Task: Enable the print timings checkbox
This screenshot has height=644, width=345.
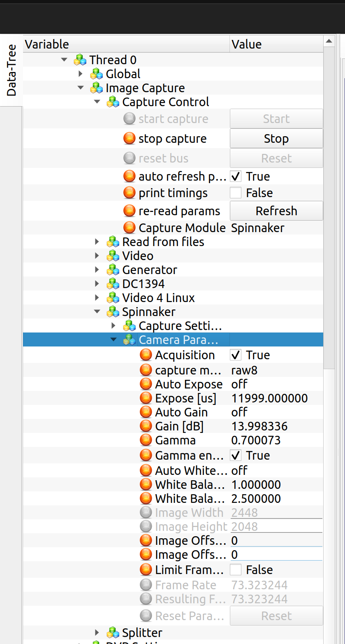Action: (x=236, y=193)
